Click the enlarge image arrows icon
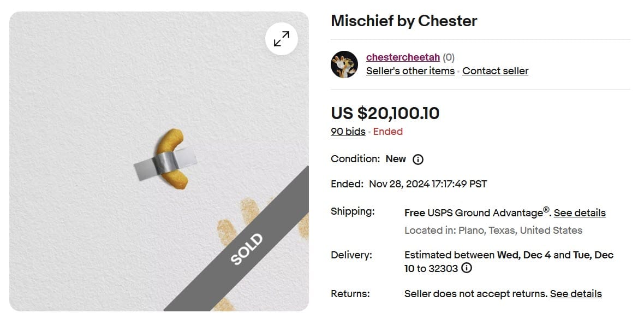Image resolution: width=644 pixels, height=313 pixels. (x=282, y=39)
